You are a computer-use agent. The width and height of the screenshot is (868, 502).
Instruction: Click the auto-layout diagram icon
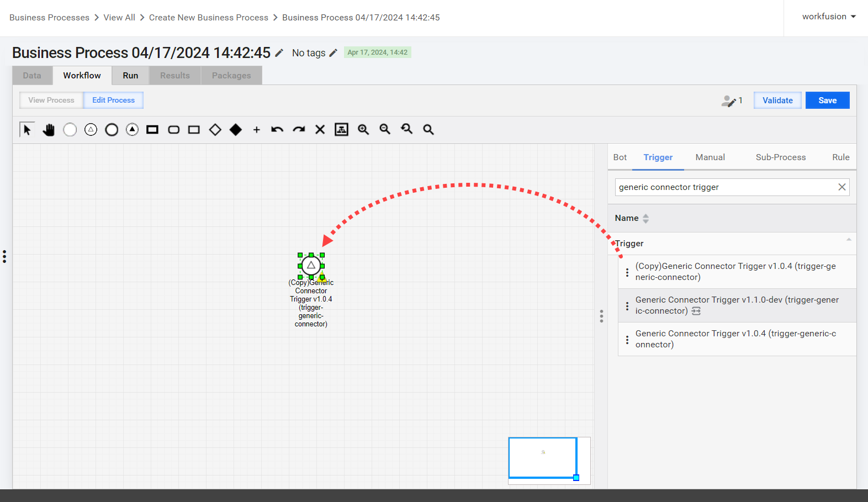[342, 130]
